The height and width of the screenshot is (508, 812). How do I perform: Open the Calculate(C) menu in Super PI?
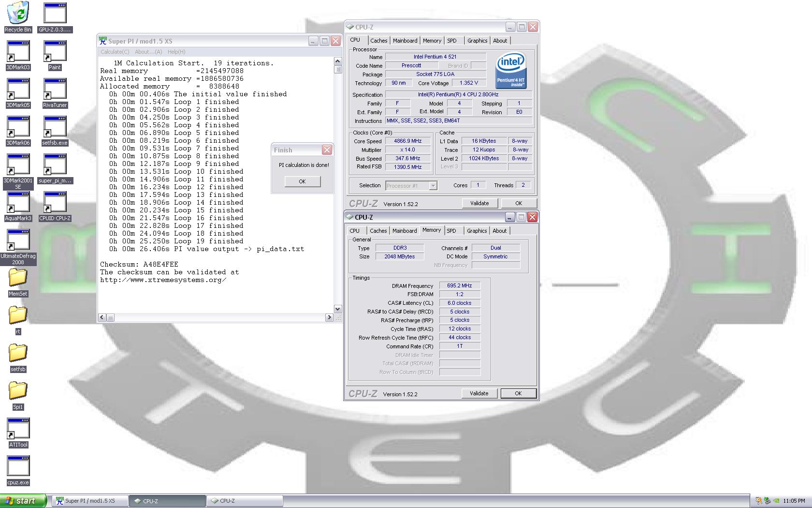point(115,52)
